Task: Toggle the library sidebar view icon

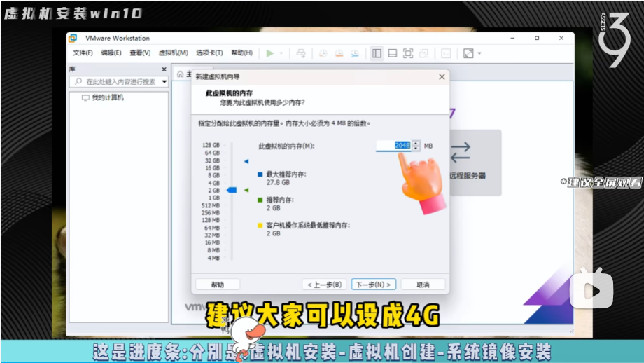Action: (x=377, y=53)
